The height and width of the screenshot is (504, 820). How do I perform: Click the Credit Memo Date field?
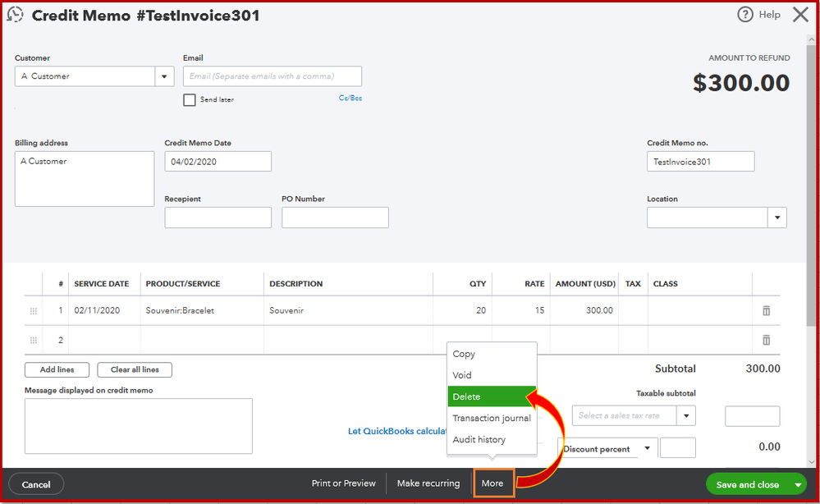218,162
